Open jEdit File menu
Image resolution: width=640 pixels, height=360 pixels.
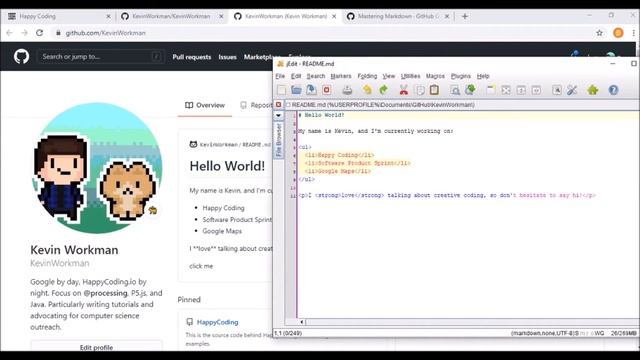click(280, 76)
